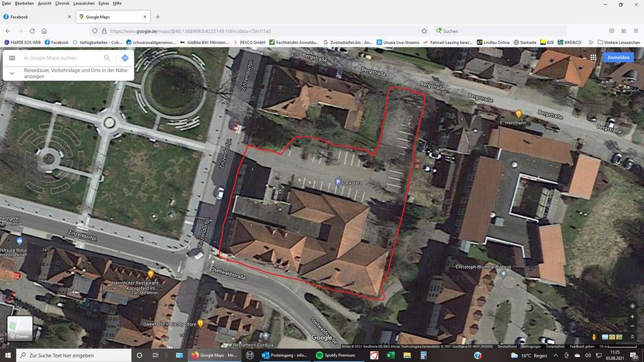The width and height of the screenshot is (644, 362).
Task: Open the Lesezeichen menu
Action: click(83, 3)
